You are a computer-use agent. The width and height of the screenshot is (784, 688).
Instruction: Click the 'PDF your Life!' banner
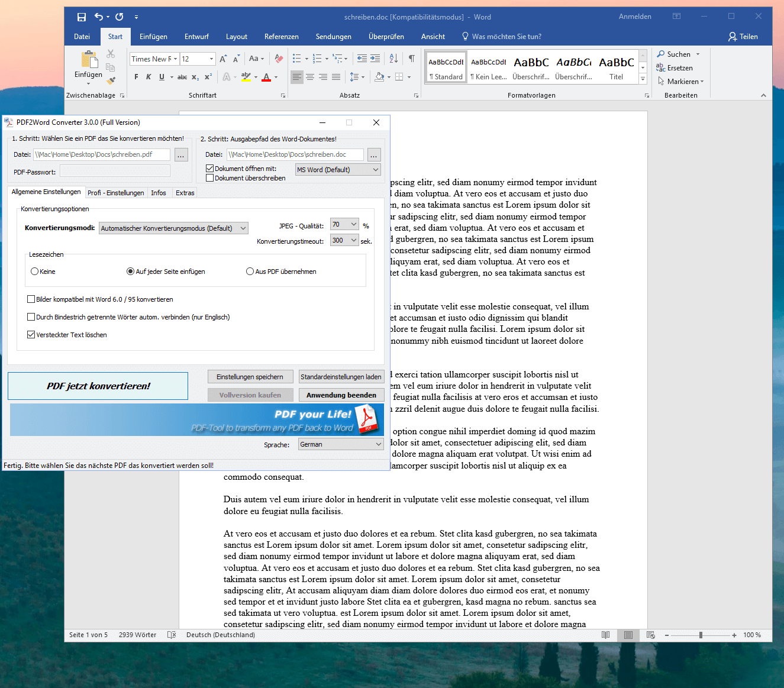click(x=197, y=420)
